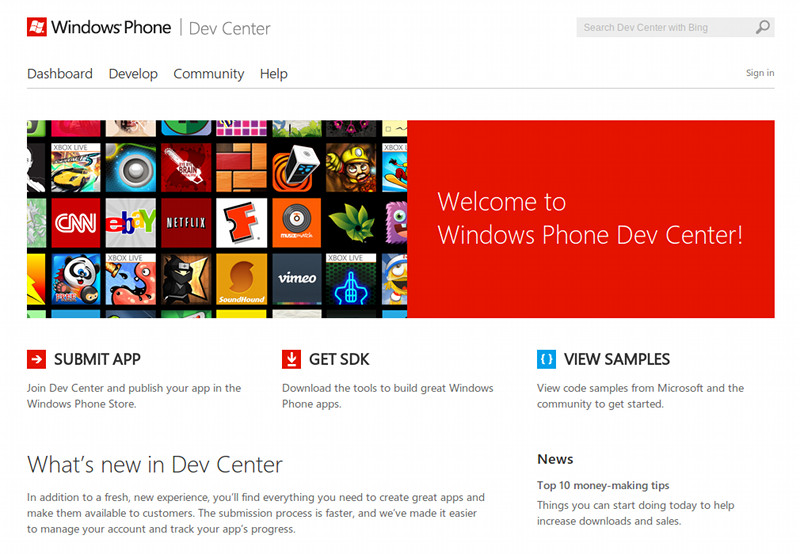This screenshot has width=800, height=554.
Task: Open the Develop menu
Action: click(x=133, y=74)
